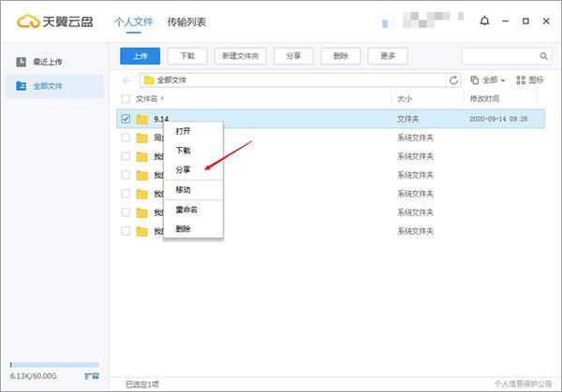The height and width of the screenshot is (392, 562).
Task: Click the 文件夹 type cell of 9.14
Action: tap(407, 119)
